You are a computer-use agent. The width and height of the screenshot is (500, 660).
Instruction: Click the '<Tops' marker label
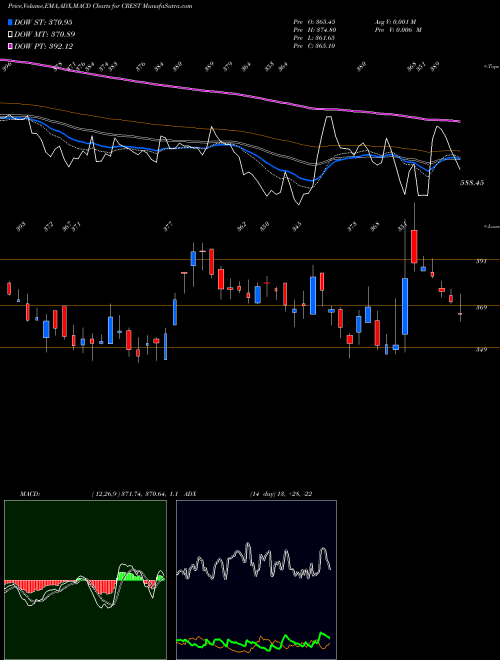pos(491,67)
